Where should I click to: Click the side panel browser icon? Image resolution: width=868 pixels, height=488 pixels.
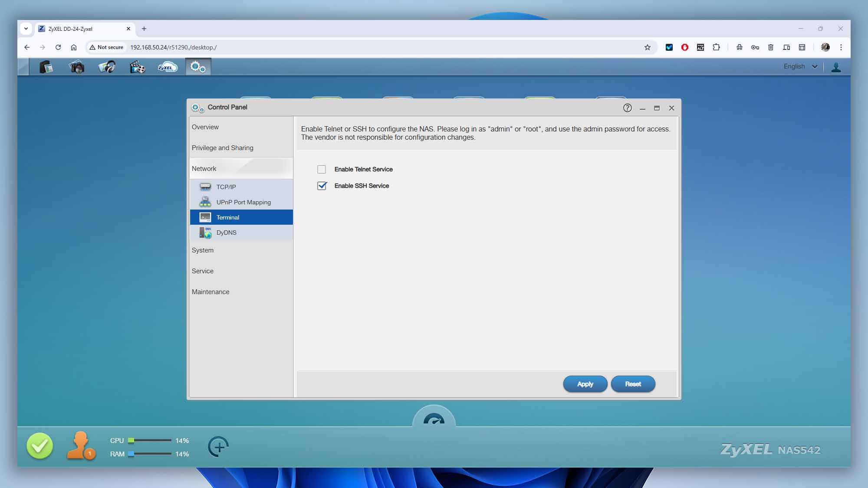pyautogui.click(x=802, y=47)
